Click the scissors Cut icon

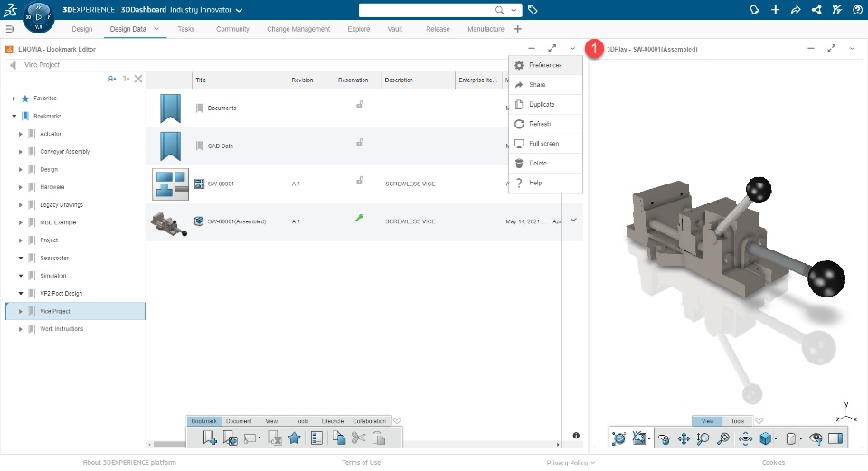point(358,438)
